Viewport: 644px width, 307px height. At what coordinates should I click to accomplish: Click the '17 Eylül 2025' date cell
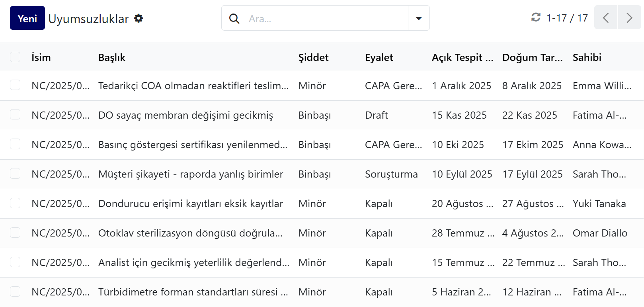(532, 174)
